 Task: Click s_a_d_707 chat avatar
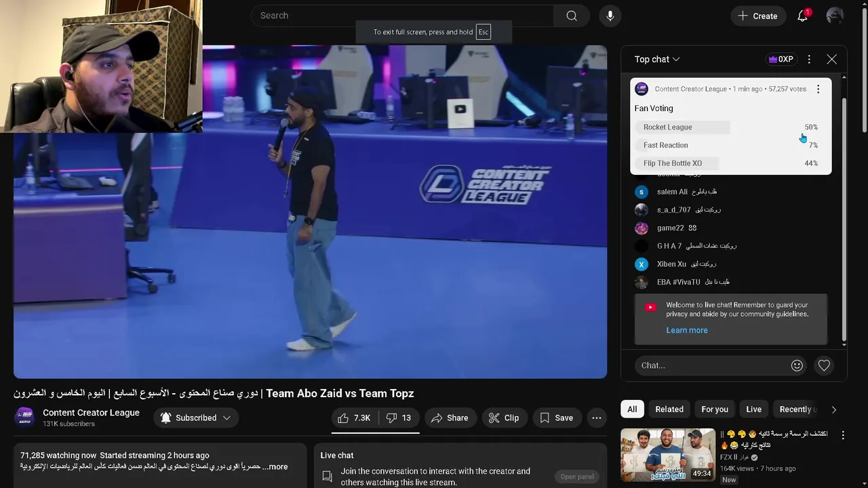pos(642,210)
